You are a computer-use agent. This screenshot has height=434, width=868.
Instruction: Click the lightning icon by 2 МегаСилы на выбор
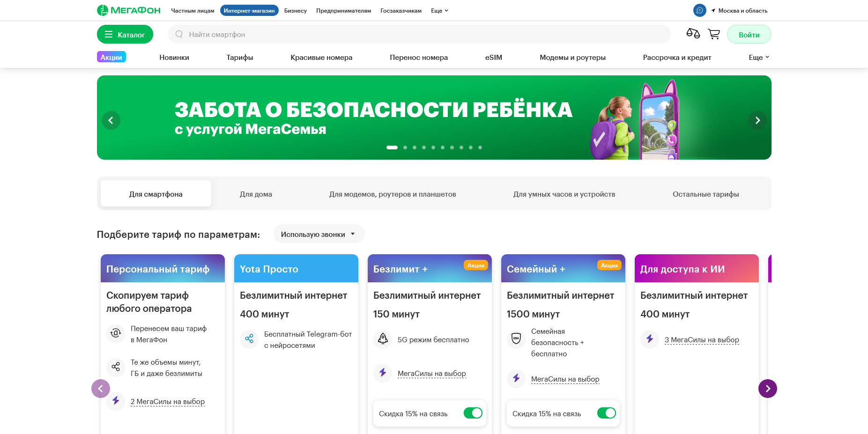click(x=116, y=401)
